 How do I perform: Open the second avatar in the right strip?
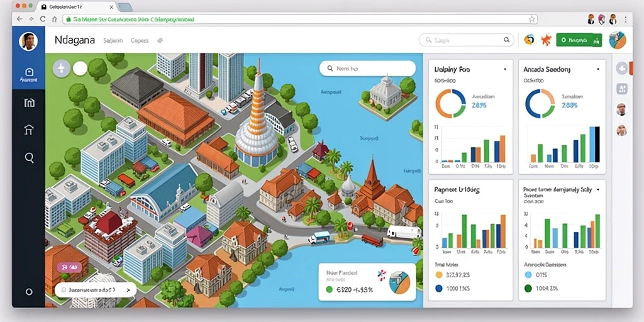coord(622,131)
